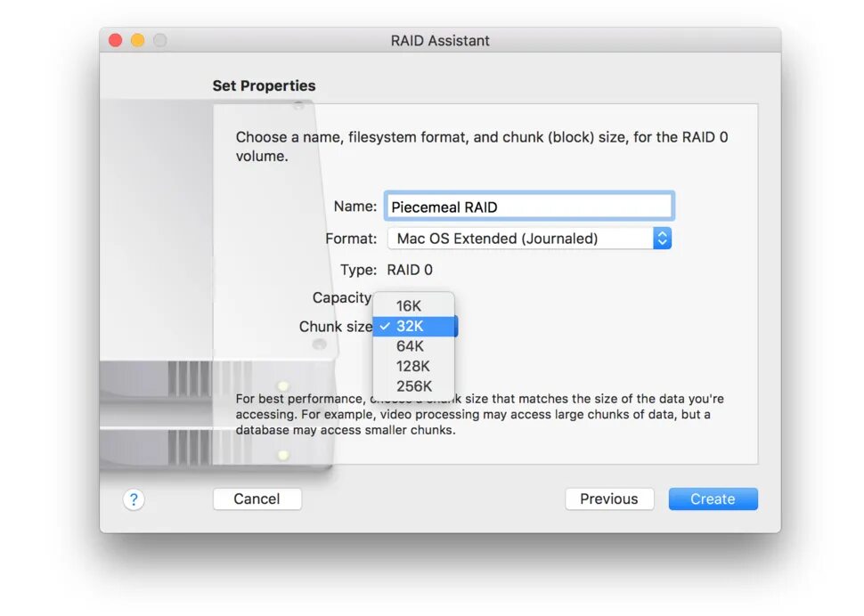Pick the 256K chunk size option

coord(414,386)
